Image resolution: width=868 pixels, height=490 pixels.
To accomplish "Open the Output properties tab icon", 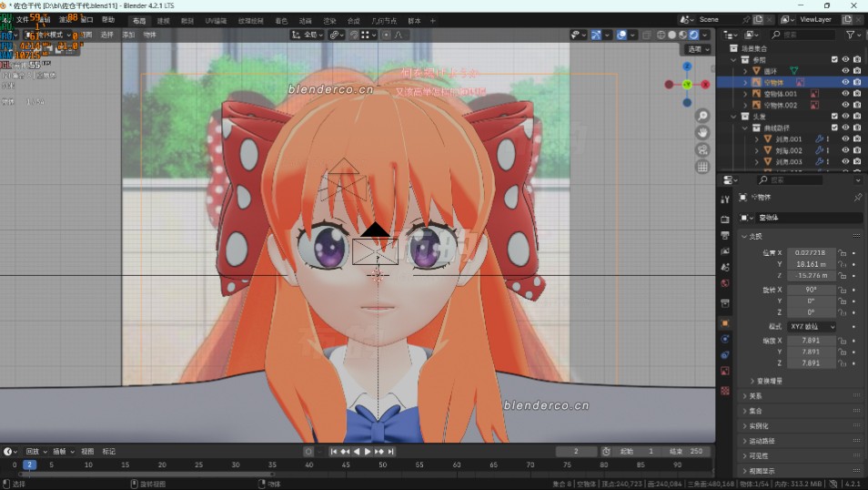I will (x=725, y=236).
